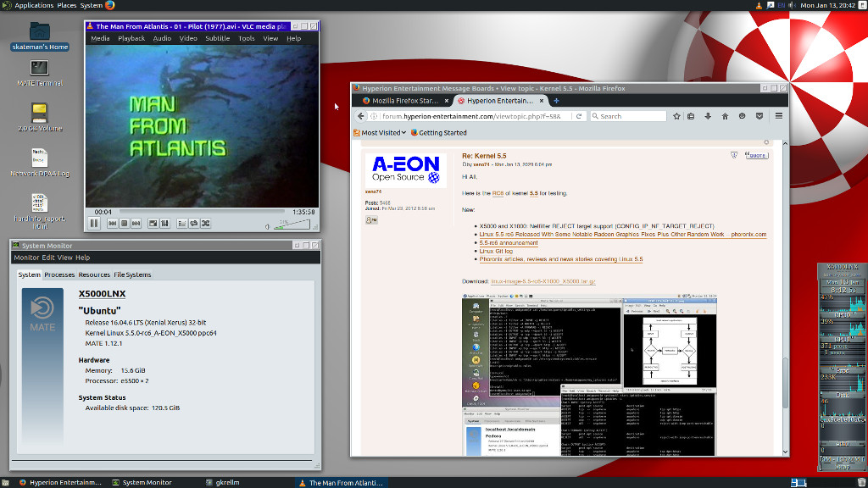This screenshot has width=868, height=488.
Task: Close the Mozilla Firefox Start tab
Action: click(447, 101)
